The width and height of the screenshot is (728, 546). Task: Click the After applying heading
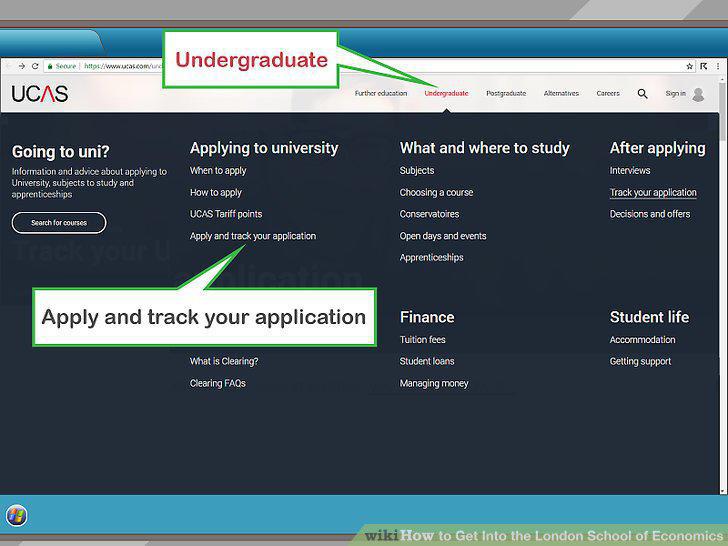[657, 148]
